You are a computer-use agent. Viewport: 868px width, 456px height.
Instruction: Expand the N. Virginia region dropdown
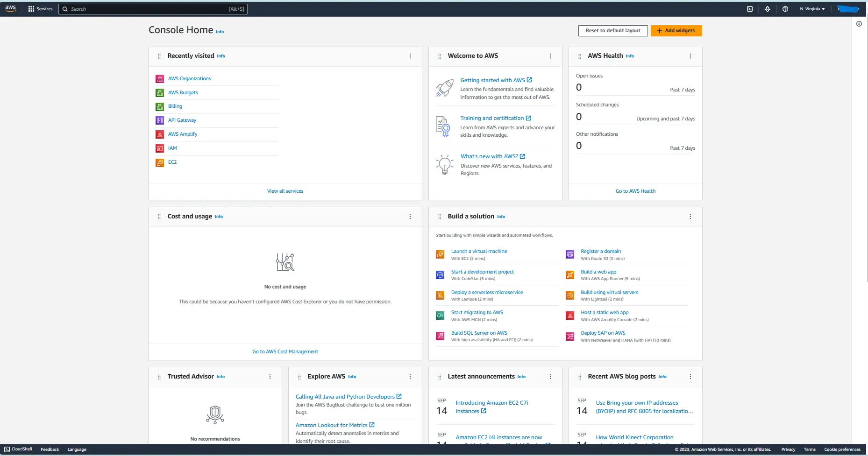point(812,9)
